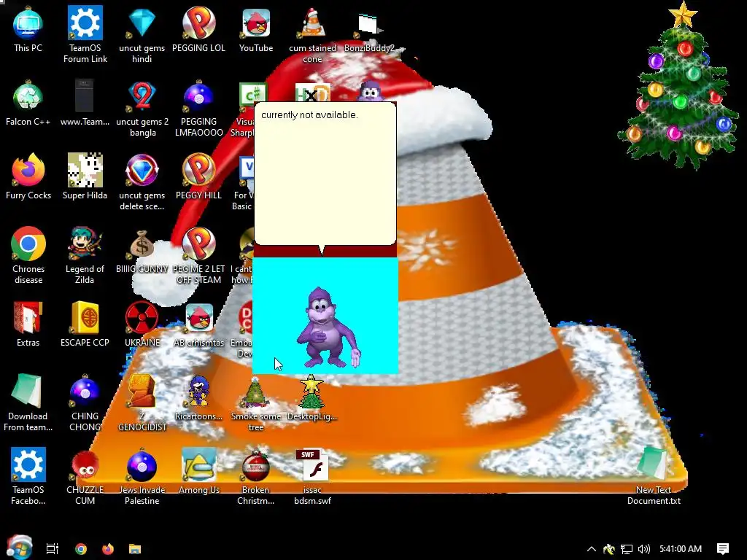Expand the hidden system tray icons
The width and height of the screenshot is (747, 560).
point(591,549)
